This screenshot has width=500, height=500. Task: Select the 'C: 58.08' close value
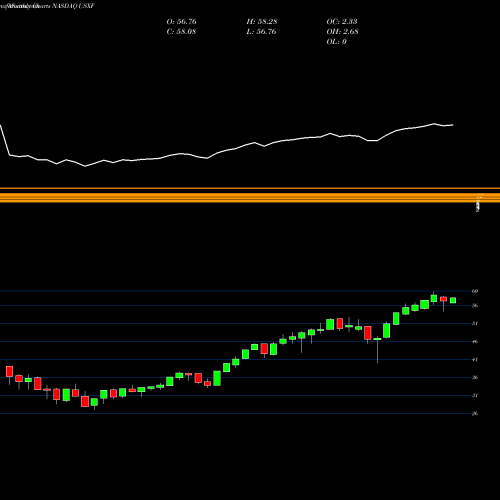pos(181,31)
